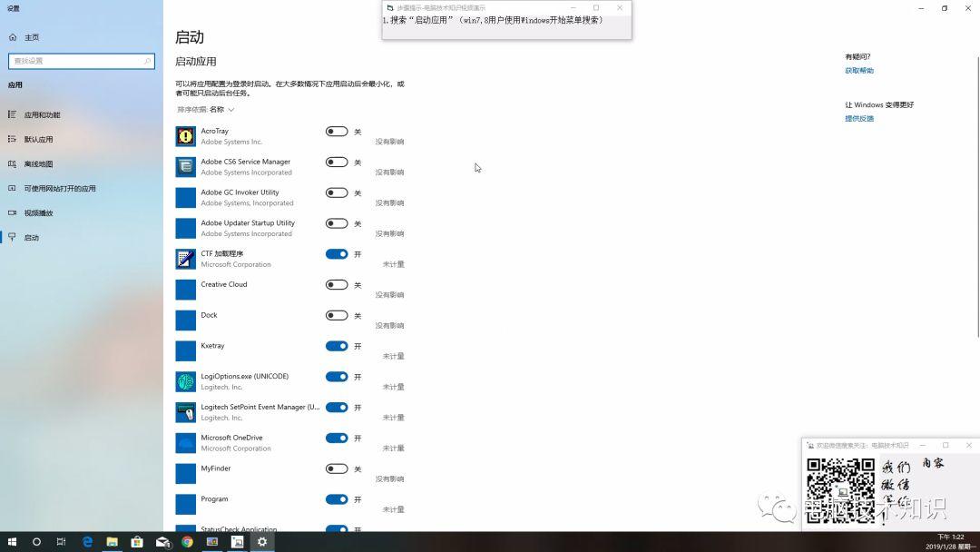Click the Settings gear icon in the taskbar
The width and height of the screenshot is (980, 552).
point(262,542)
